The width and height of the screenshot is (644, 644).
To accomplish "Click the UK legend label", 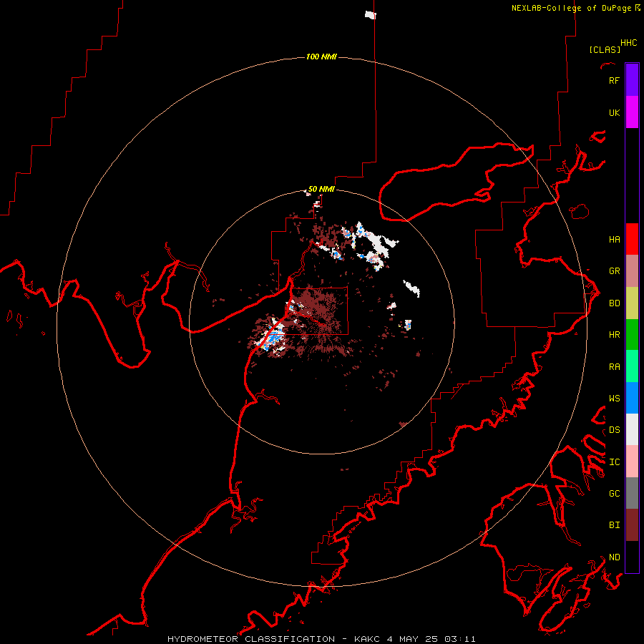I will (x=614, y=112).
